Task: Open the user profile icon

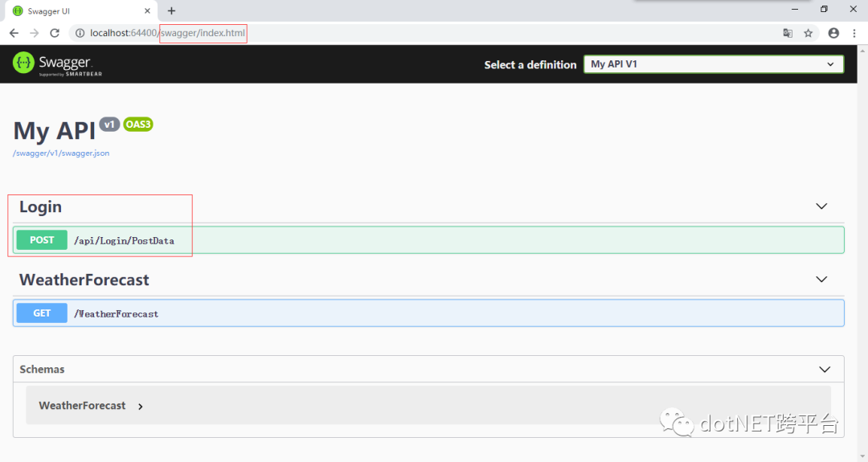Action: point(833,33)
